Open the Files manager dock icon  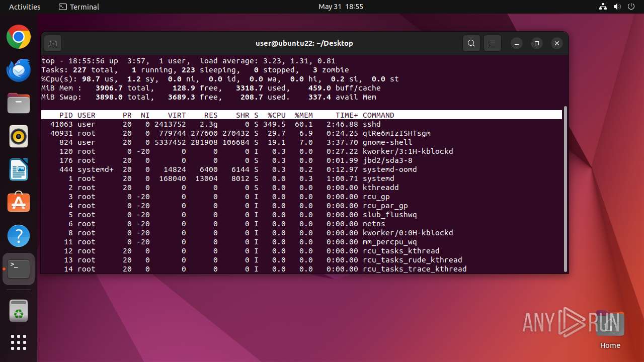[19, 104]
